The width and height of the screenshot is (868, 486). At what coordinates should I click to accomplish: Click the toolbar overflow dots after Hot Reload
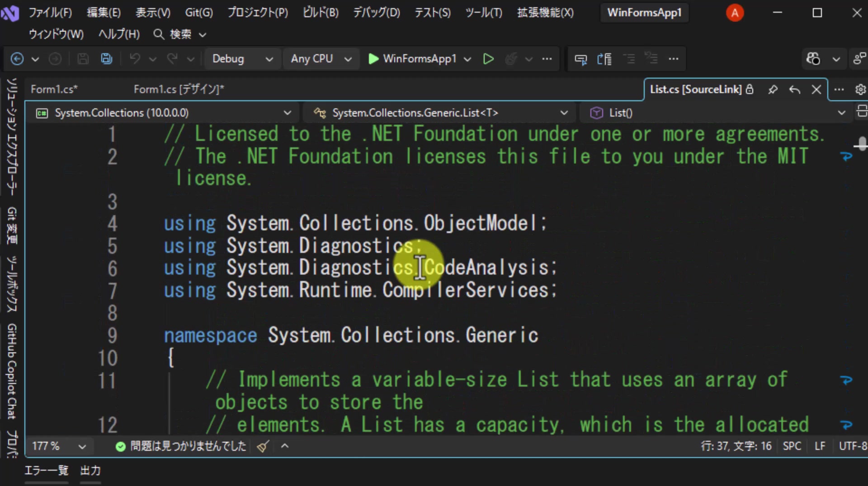(x=547, y=59)
